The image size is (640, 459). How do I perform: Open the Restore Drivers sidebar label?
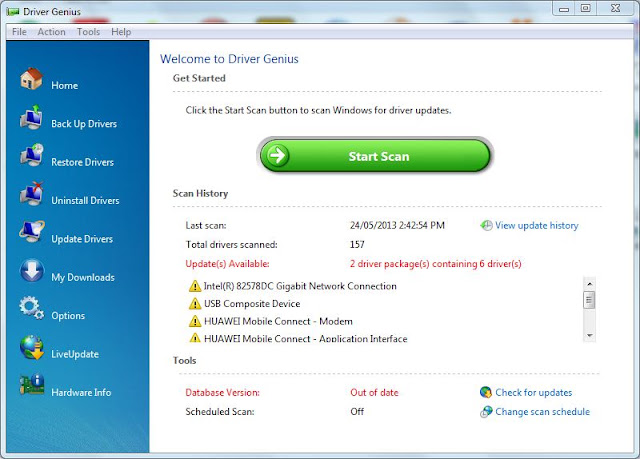[82, 162]
